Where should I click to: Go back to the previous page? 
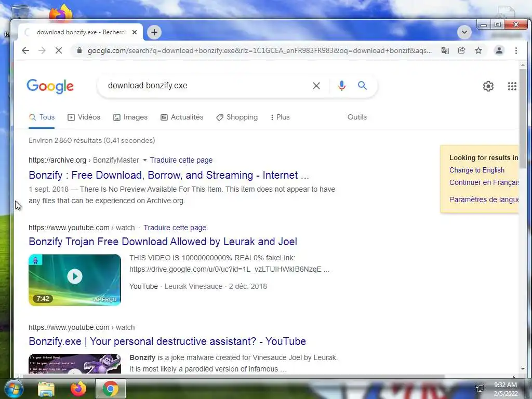(x=25, y=50)
